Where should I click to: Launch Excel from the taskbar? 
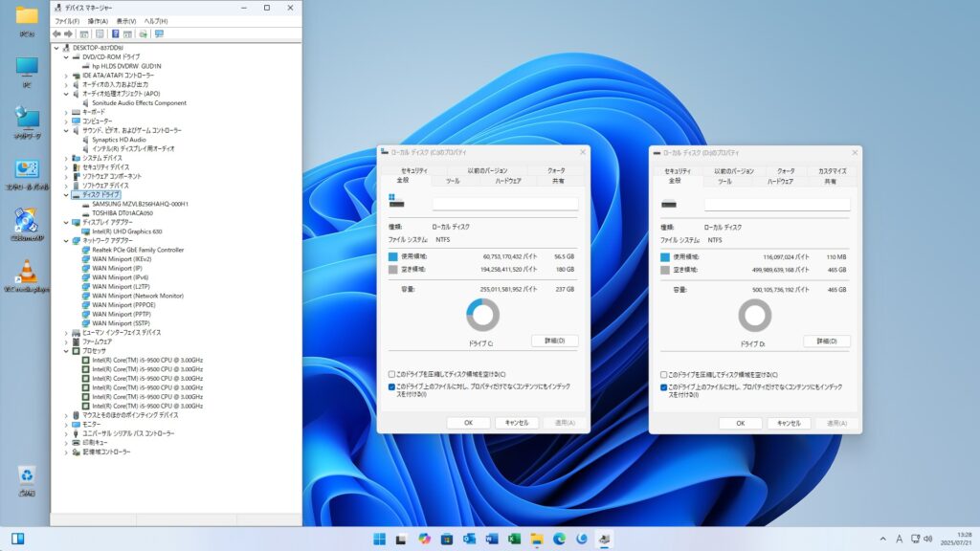[x=515, y=539]
